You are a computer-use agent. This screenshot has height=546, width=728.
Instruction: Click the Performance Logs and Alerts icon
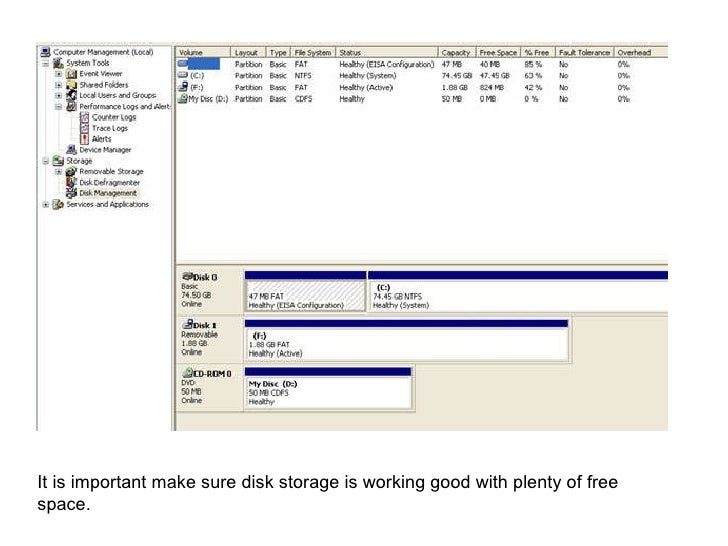click(72, 106)
